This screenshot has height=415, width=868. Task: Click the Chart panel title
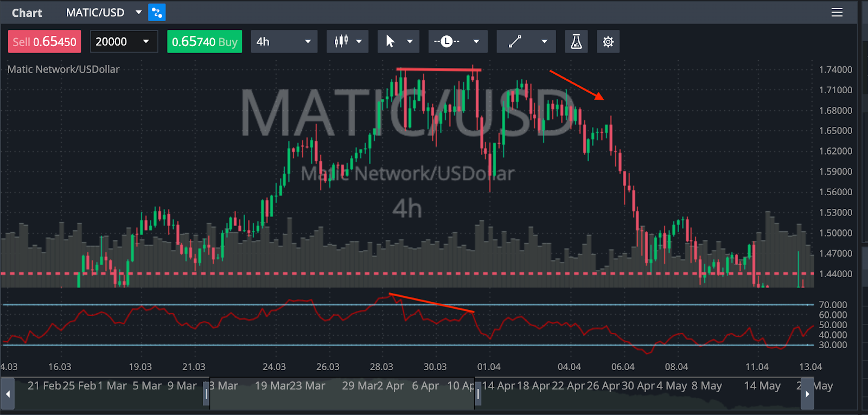27,13
